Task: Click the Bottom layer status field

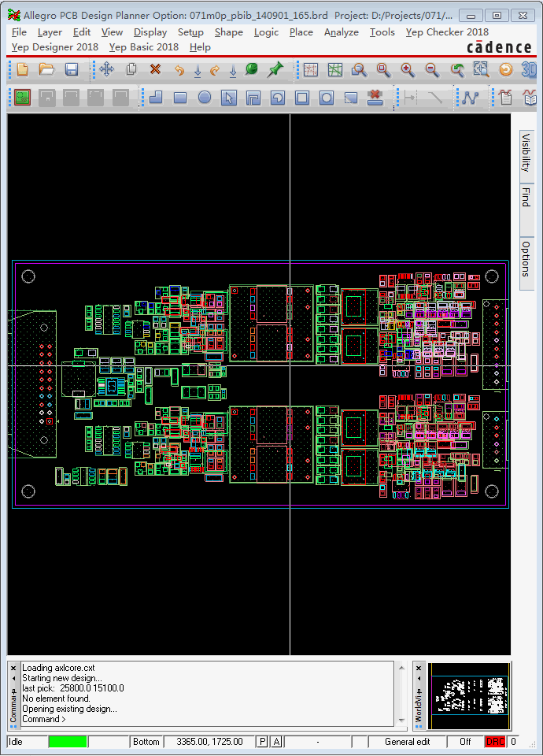Action: coord(146,742)
